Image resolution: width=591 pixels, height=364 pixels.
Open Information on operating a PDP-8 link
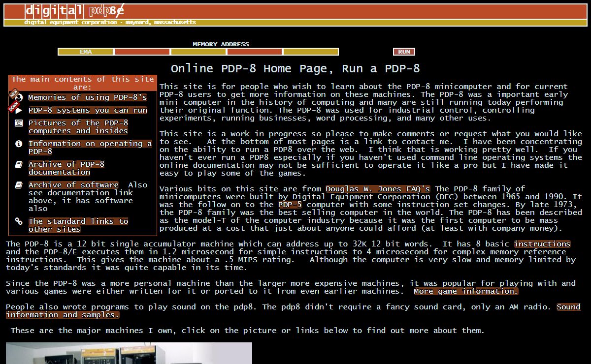coord(90,148)
